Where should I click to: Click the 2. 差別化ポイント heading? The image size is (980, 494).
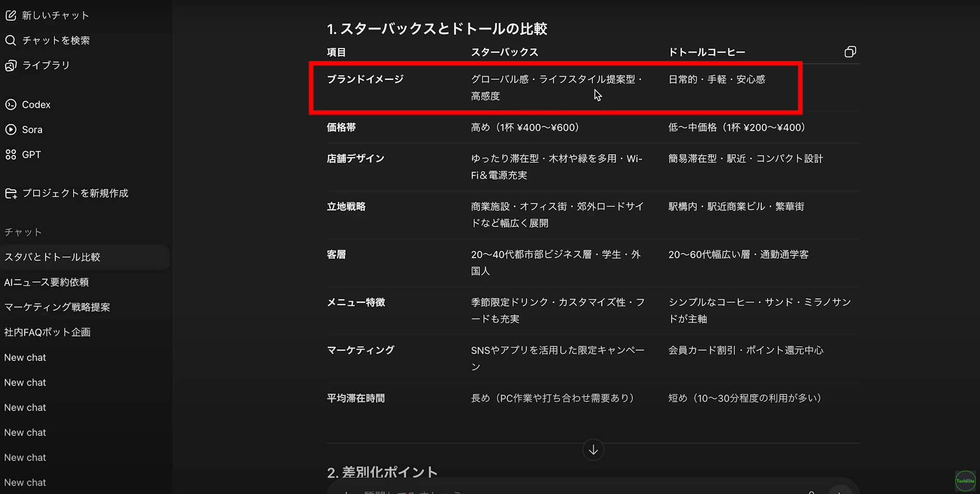tap(382, 472)
